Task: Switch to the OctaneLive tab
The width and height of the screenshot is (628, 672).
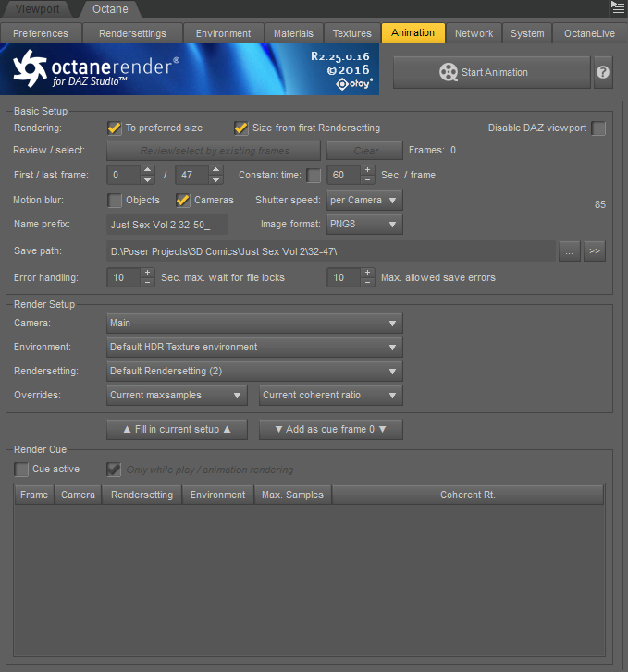Action: coord(589,33)
